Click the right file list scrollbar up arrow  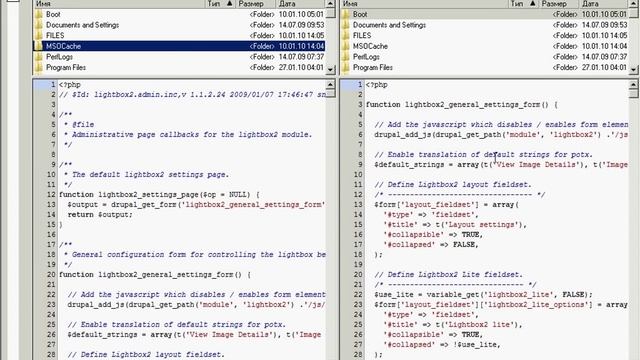633,4
